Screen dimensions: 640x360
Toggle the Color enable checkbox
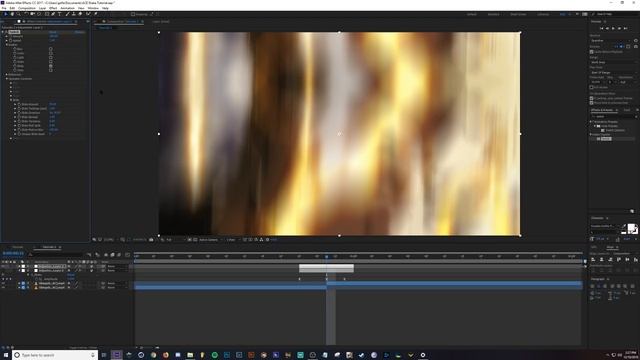(51, 53)
